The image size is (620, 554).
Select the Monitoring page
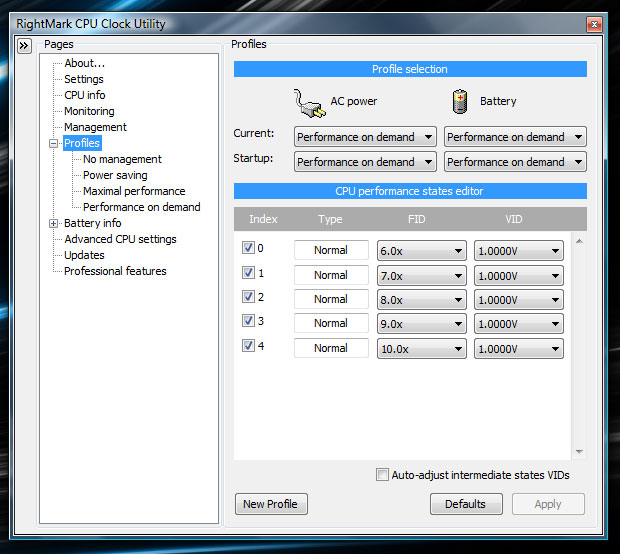tap(89, 111)
